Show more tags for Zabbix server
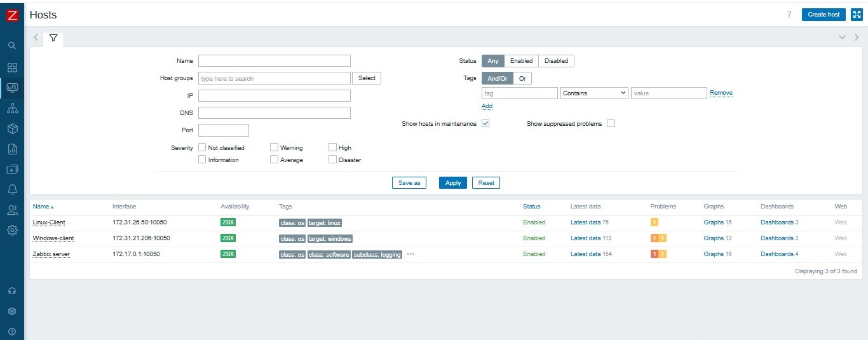The height and width of the screenshot is (340, 868). 410,254
